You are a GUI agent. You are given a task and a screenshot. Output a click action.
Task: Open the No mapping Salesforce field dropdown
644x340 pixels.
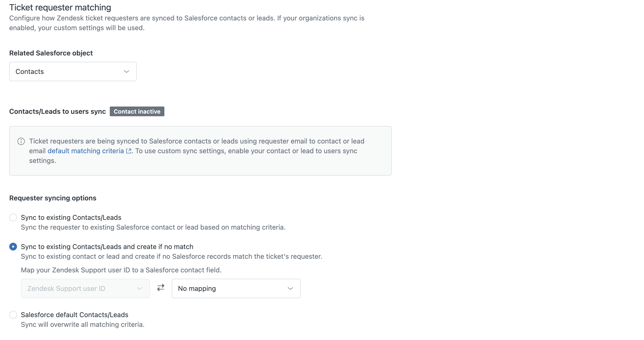click(x=236, y=288)
